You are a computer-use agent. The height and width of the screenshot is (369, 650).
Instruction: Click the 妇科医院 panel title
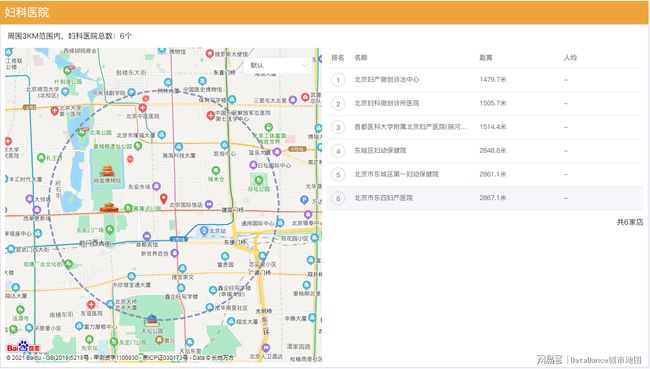[x=27, y=12]
